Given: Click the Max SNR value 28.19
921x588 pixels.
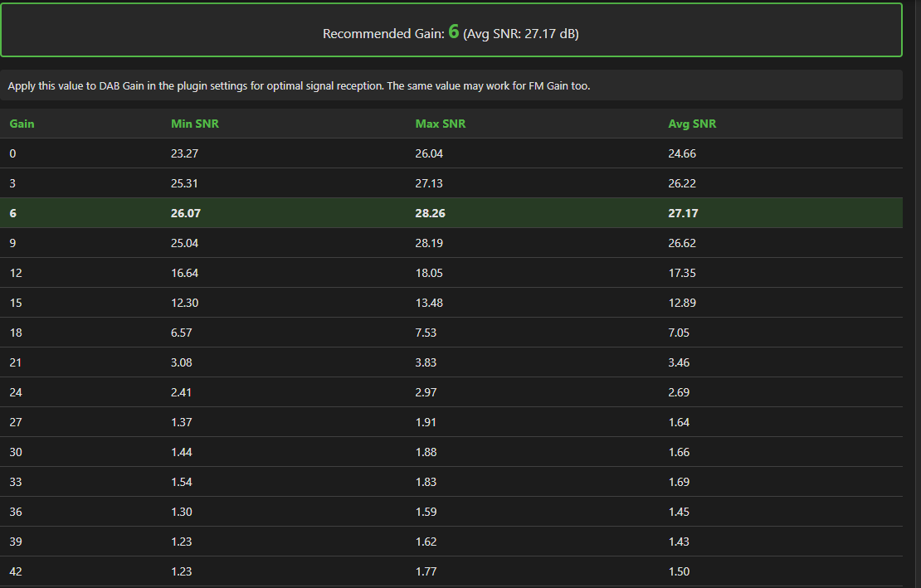Looking at the screenshot, I should pos(429,243).
